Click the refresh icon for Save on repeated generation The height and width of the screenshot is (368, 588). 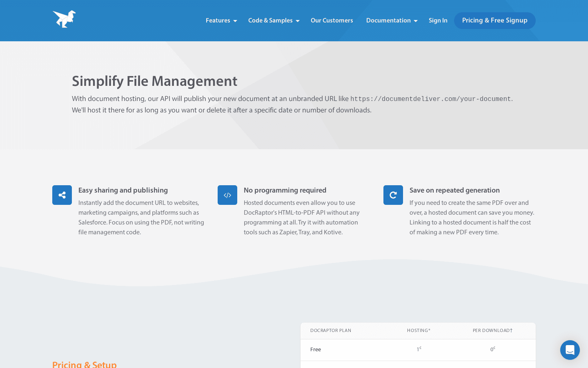click(393, 195)
